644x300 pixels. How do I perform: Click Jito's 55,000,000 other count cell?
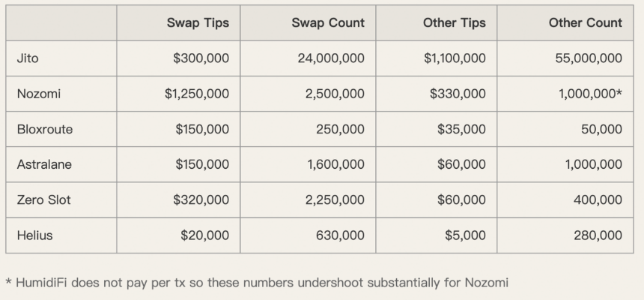click(589, 58)
